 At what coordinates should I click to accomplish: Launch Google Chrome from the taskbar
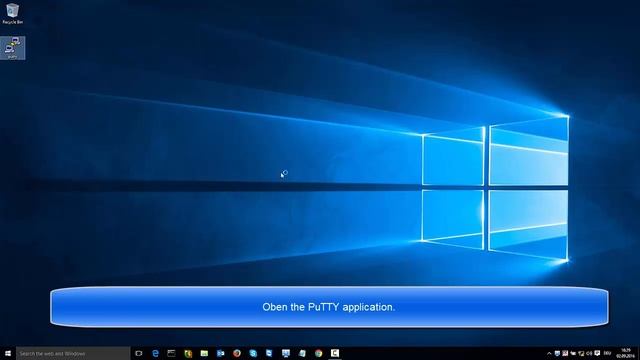(318, 353)
